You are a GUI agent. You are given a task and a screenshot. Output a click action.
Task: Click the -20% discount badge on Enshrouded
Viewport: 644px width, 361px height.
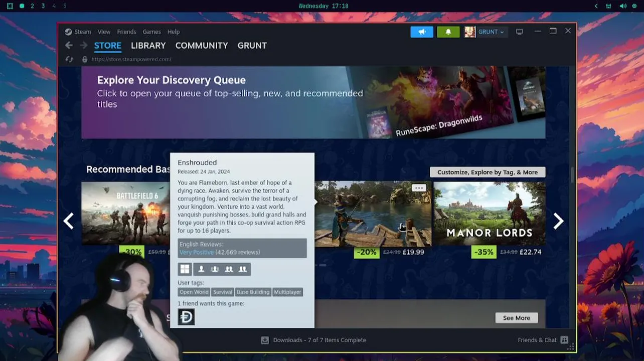[366, 252]
